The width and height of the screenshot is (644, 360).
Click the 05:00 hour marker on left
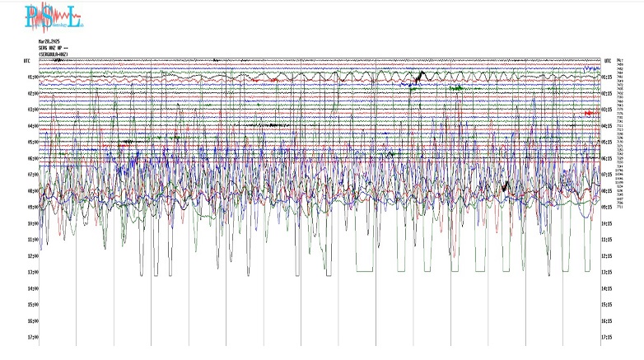click(33, 142)
